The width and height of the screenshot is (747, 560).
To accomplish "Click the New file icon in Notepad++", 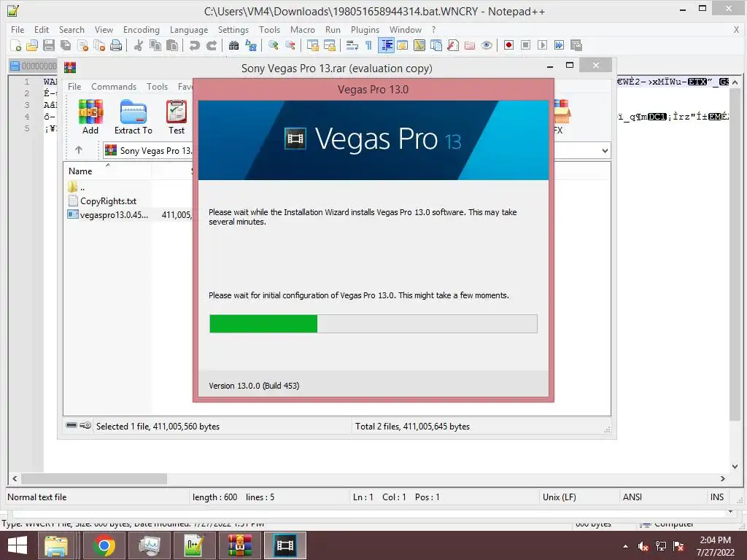I will coord(16,45).
